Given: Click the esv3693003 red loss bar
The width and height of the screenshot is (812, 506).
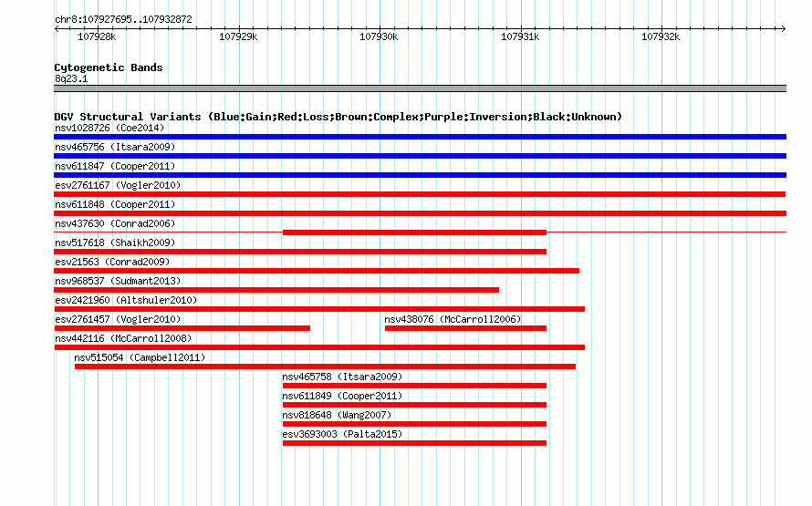Looking at the screenshot, I should [414, 443].
